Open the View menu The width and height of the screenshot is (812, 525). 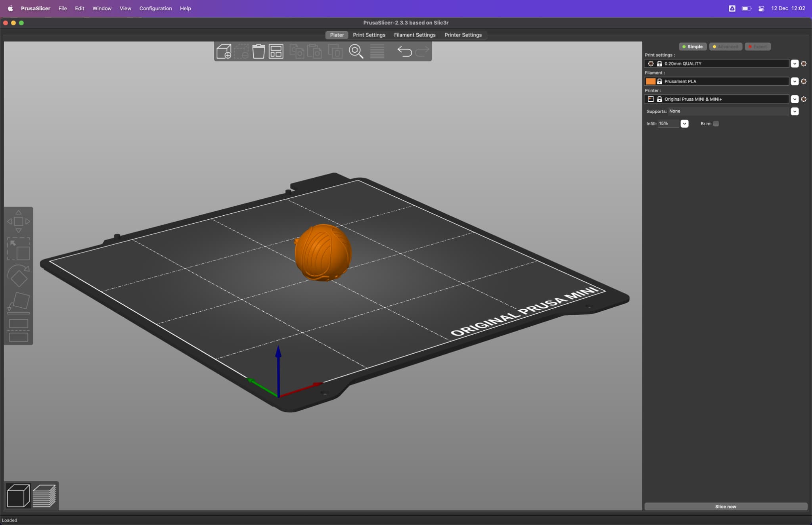[x=125, y=8]
